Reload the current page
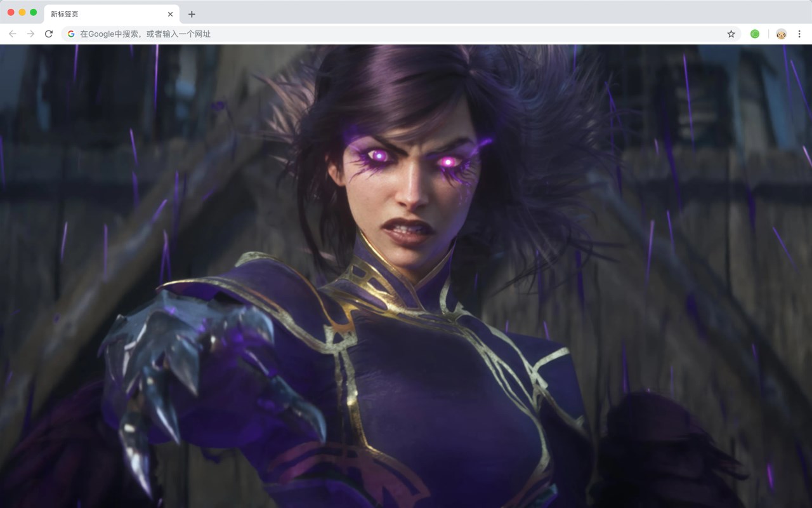 [x=49, y=34]
